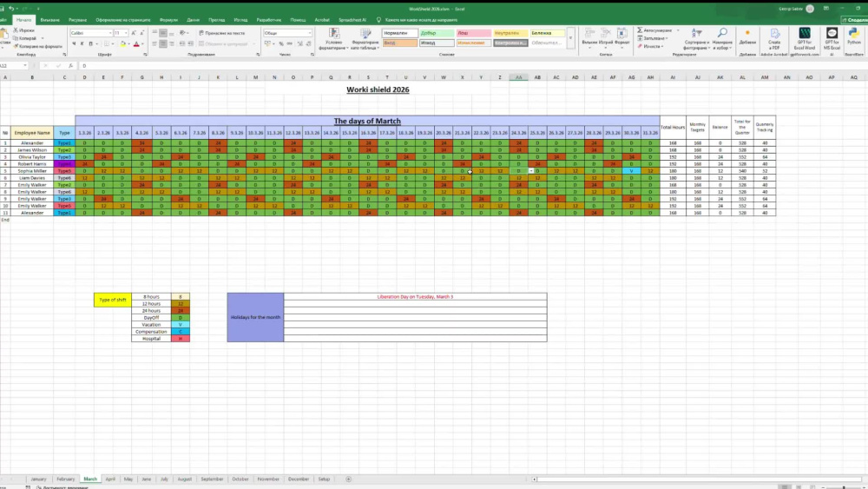Click the yellow fill color bucket icon
Image resolution: width=868 pixels, height=489 pixels.
click(123, 43)
